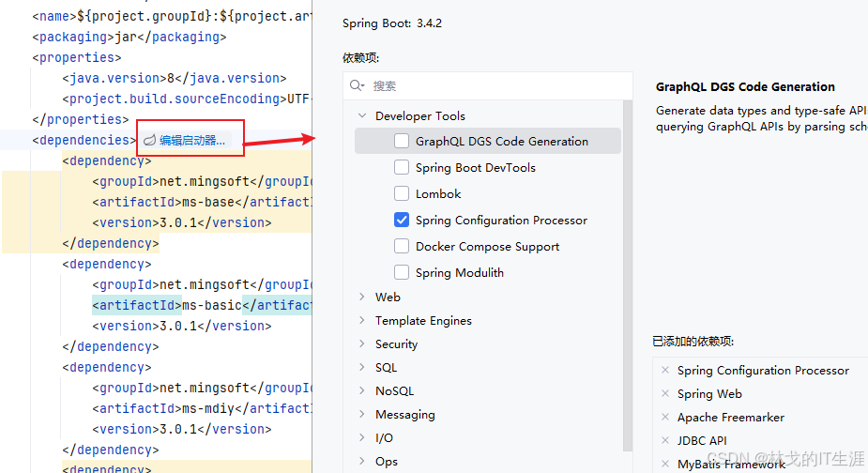Select Spring Web in added dependencies list
The image size is (868, 473).
pos(709,394)
